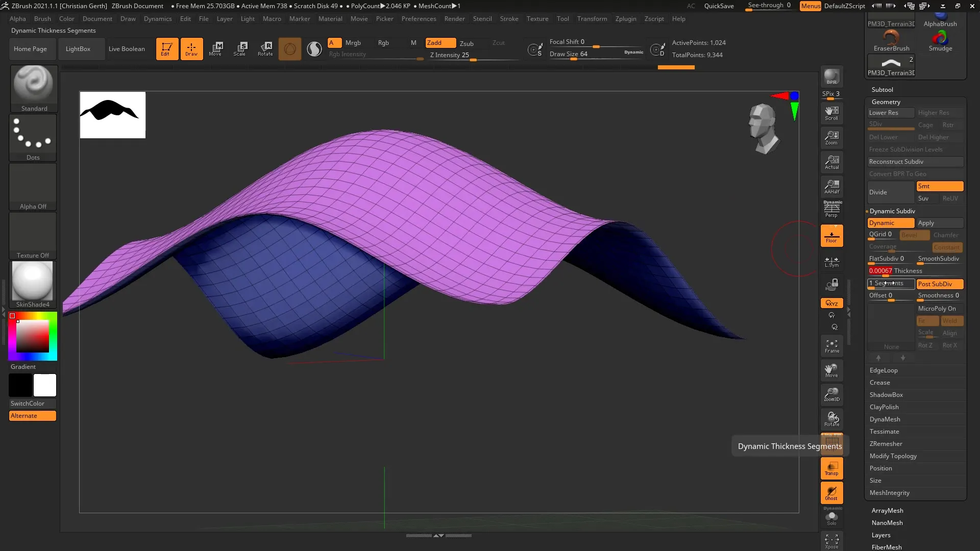The width and height of the screenshot is (980, 551).
Task: Select the Rotate transform tool in top shelf
Action: pyautogui.click(x=265, y=49)
